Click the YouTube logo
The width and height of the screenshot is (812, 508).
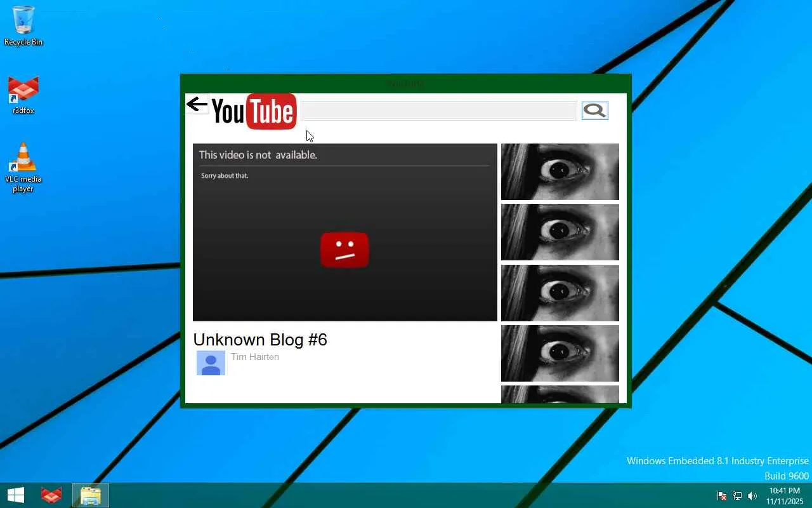point(254,111)
